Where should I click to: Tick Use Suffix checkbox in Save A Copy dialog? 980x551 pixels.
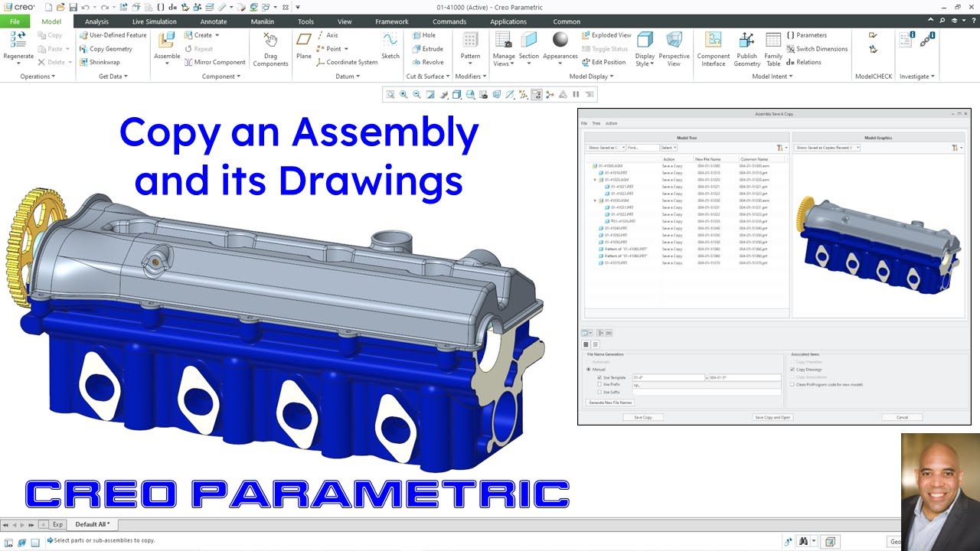tap(599, 392)
